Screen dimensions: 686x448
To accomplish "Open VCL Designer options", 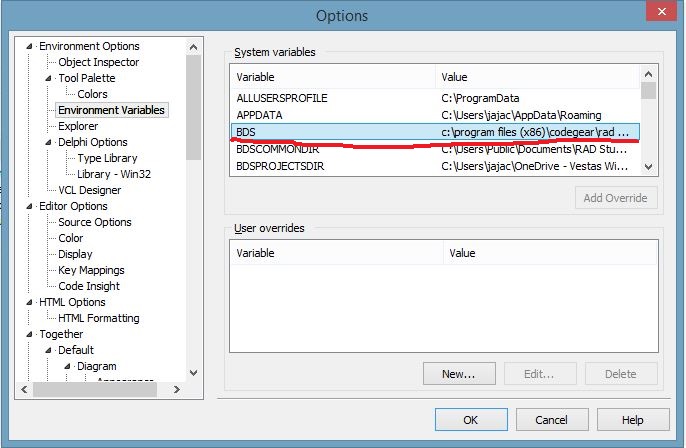I will [89, 190].
